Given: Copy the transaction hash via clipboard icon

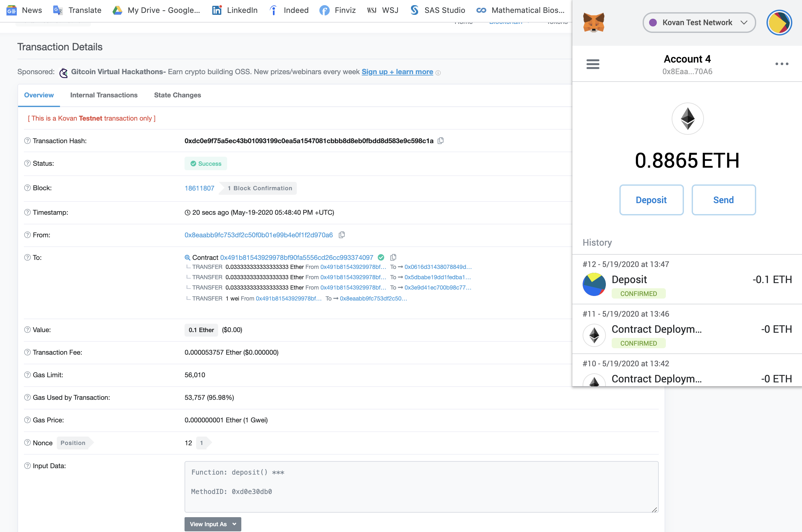Looking at the screenshot, I should [441, 141].
